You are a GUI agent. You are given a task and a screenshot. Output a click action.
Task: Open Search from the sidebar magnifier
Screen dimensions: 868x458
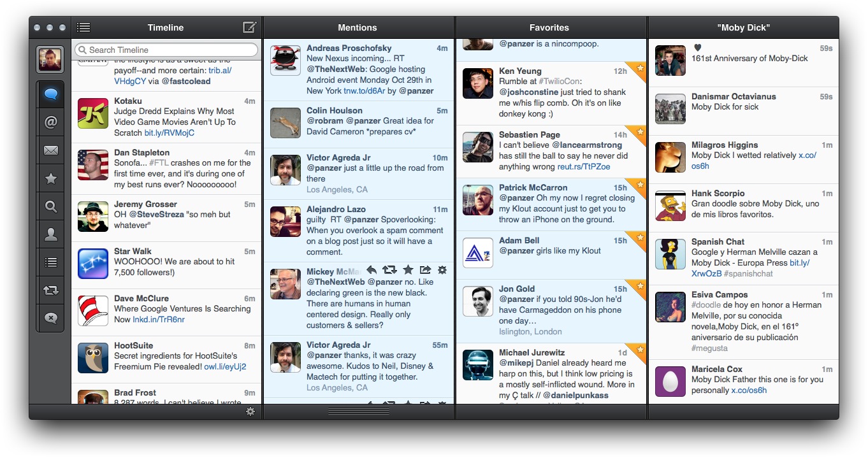(x=51, y=206)
